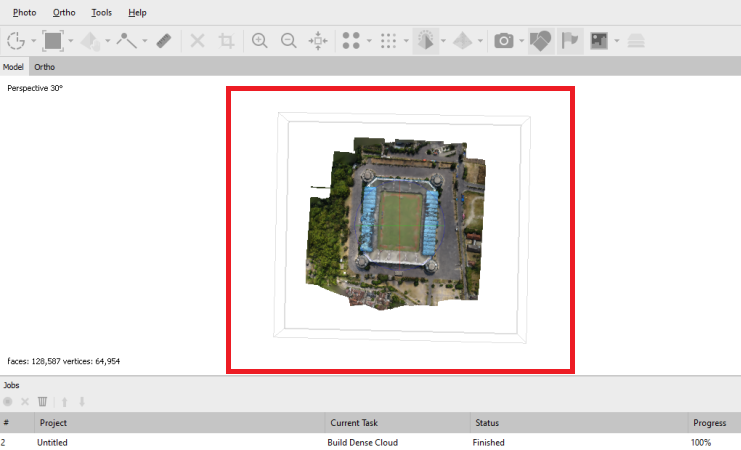Open dropdown next to tiled model icon
This screenshot has height=450, width=741.
click(x=480, y=41)
